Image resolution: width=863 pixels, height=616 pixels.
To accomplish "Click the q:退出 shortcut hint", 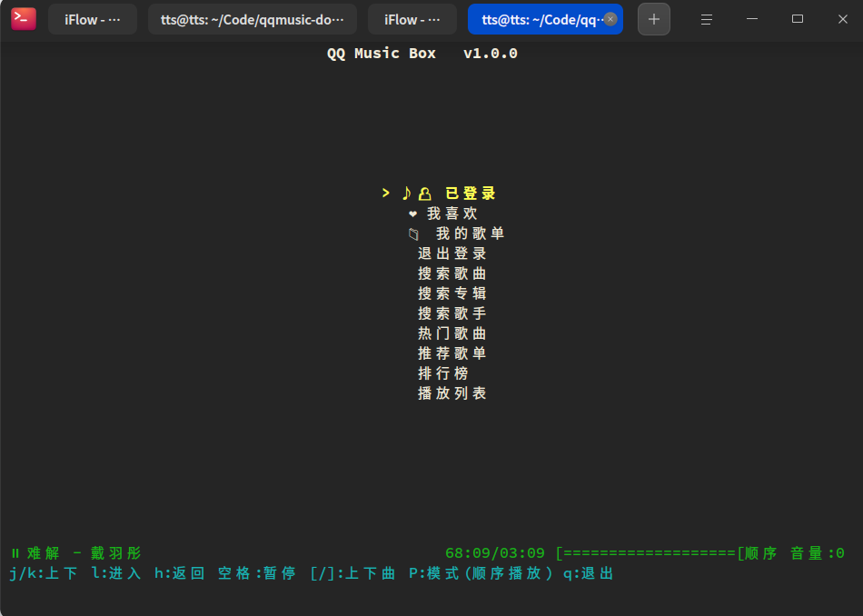I will coord(589,573).
